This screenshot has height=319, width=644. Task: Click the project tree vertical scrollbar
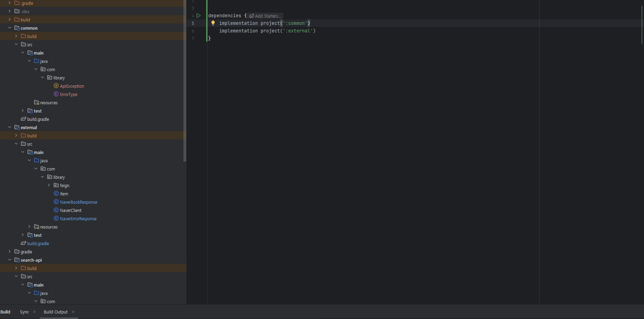pyautogui.click(x=185, y=81)
